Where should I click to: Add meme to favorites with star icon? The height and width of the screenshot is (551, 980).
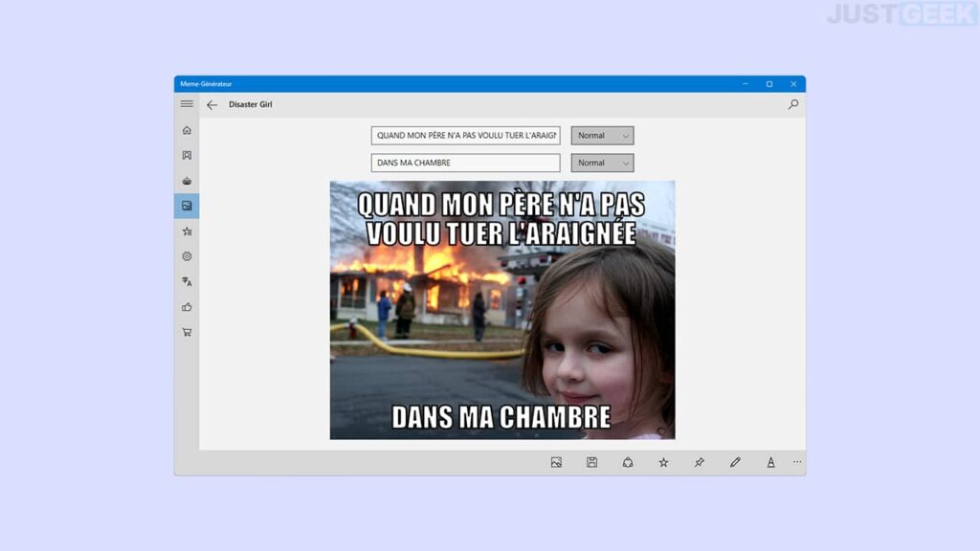coord(663,462)
